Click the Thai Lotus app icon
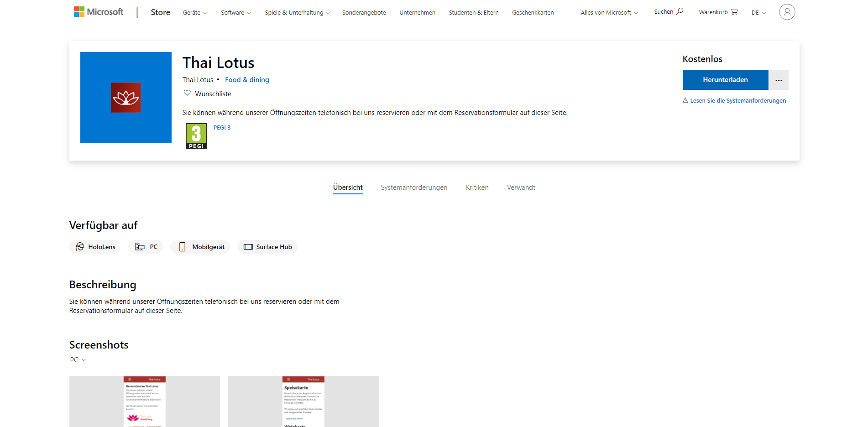This screenshot has width=868, height=427. (125, 97)
